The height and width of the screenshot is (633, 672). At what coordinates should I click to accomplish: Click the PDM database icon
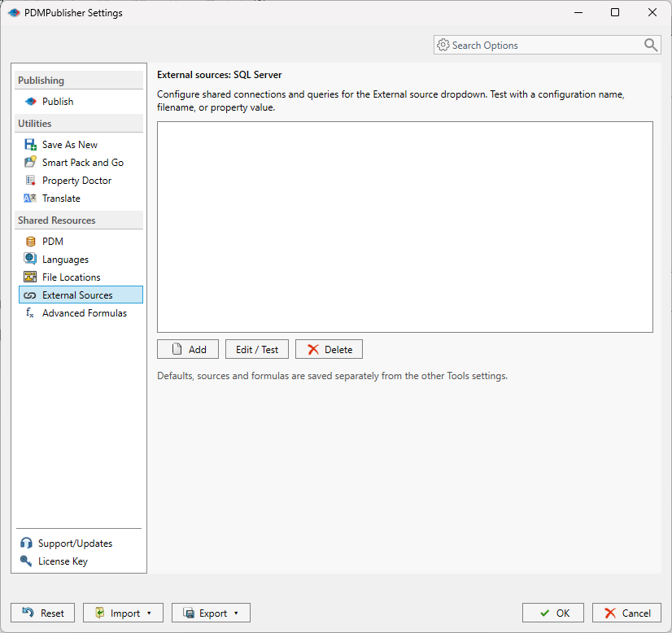30,242
